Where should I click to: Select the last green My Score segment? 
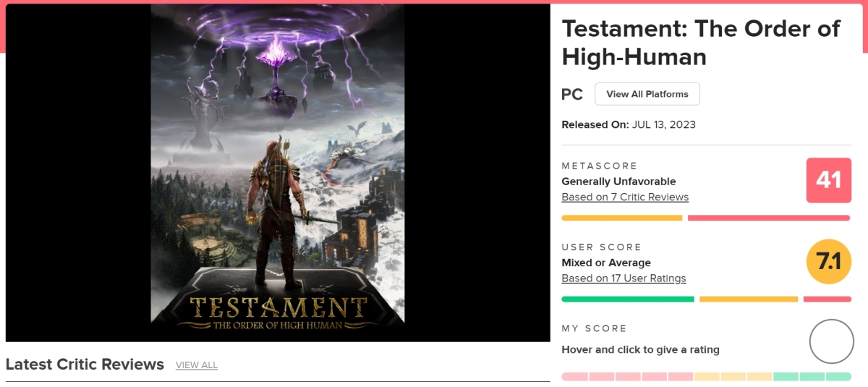tap(838, 377)
